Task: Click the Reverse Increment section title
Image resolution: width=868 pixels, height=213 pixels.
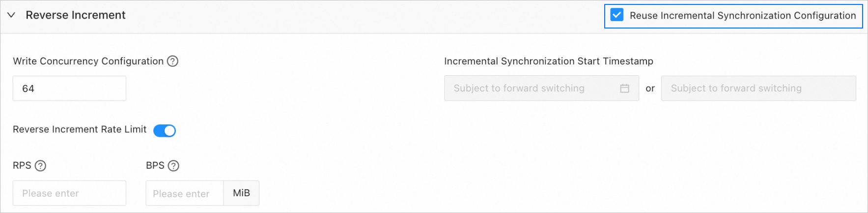Action: 76,15
